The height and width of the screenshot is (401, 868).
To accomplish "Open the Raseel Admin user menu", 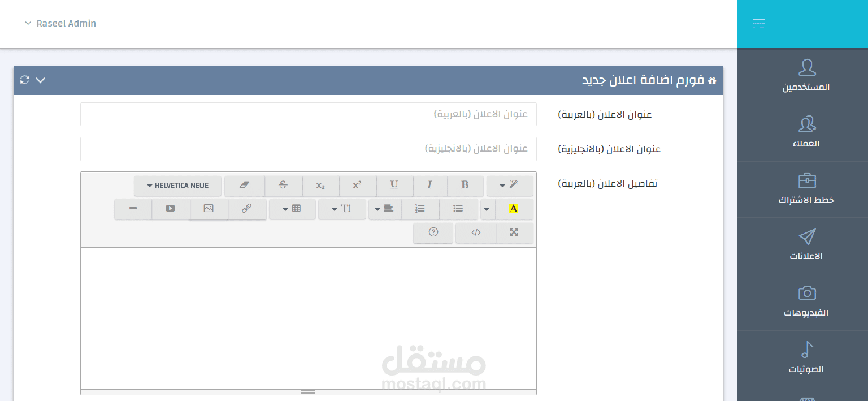I will [60, 24].
